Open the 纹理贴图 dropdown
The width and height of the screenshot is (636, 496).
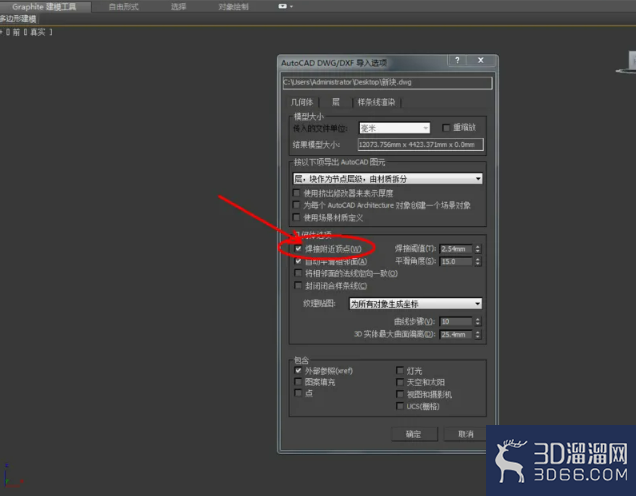416,304
